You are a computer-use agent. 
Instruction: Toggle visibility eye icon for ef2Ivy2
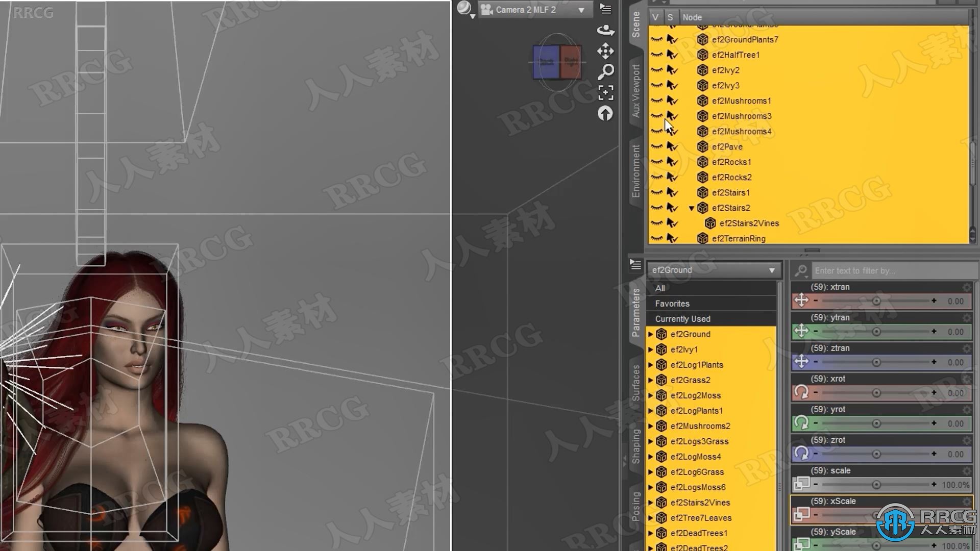click(x=655, y=69)
